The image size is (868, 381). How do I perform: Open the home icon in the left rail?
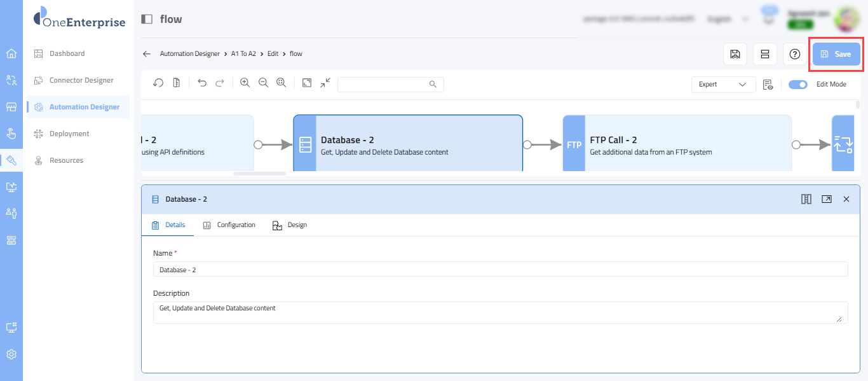pyautogui.click(x=11, y=53)
